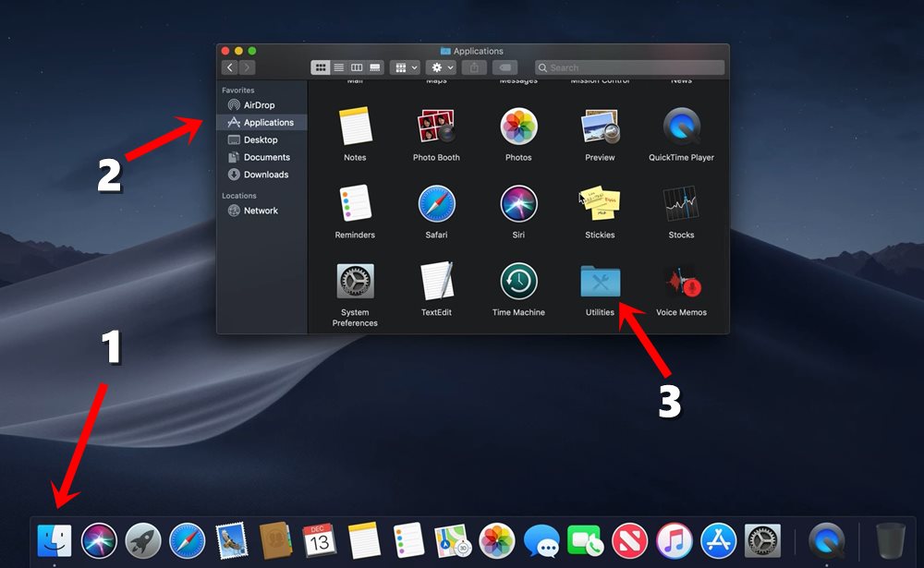Image resolution: width=924 pixels, height=568 pixels.
Task: Open QuickTime Player in the Dock
Action: 826,540
